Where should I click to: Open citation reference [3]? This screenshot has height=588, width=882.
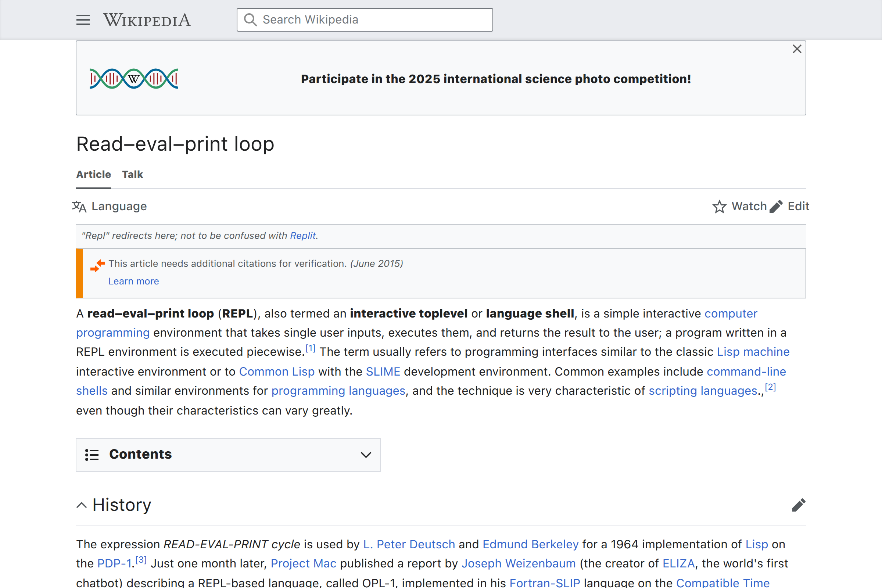point(141,560)
